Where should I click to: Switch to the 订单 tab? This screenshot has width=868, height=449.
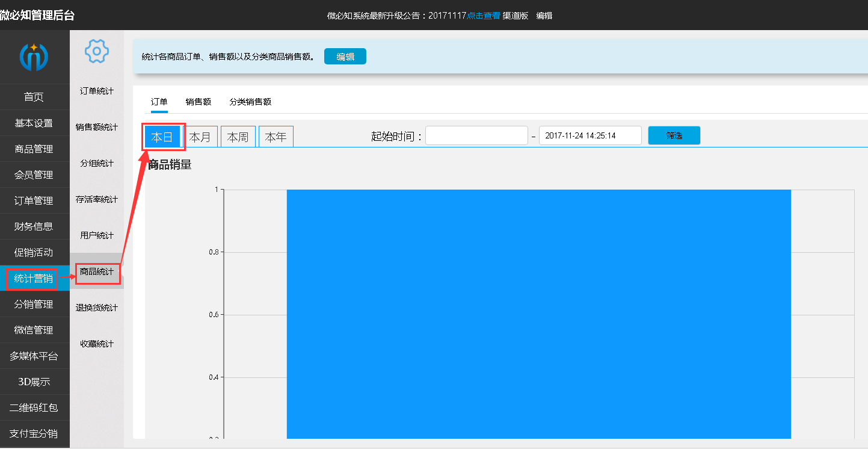pyautogui.click(x=159, y=102)
